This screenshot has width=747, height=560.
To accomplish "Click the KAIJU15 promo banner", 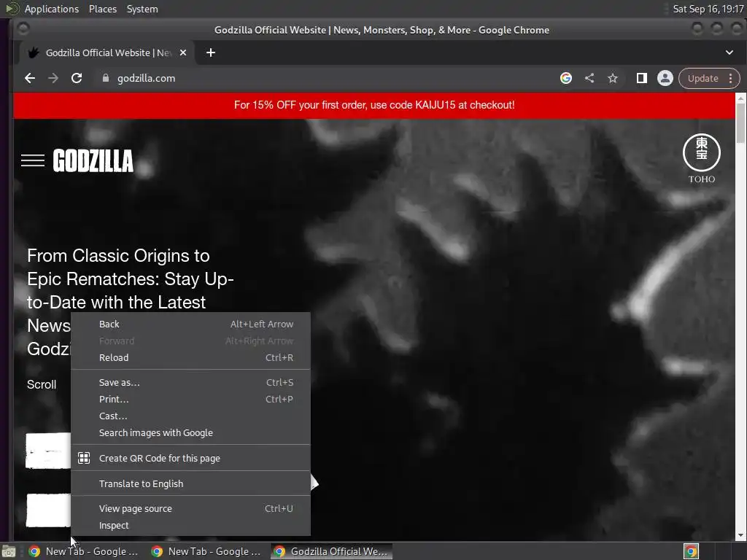I will tap(374, 105).
